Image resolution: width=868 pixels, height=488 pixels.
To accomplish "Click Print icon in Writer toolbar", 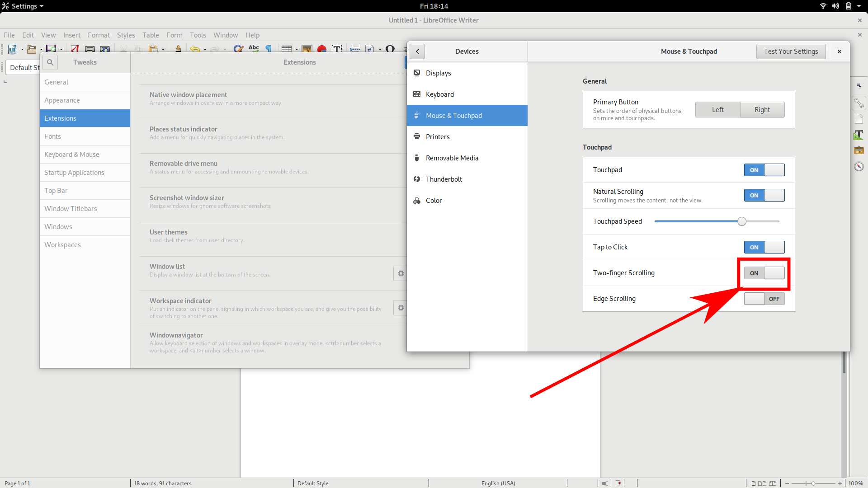I will tap(90, 49).
